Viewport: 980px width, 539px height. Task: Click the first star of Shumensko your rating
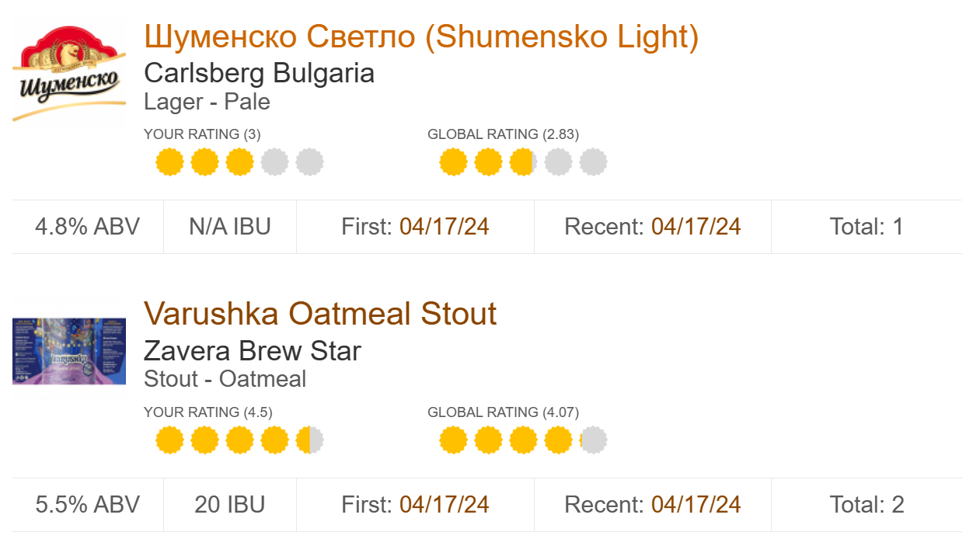[x=169, y=162]
